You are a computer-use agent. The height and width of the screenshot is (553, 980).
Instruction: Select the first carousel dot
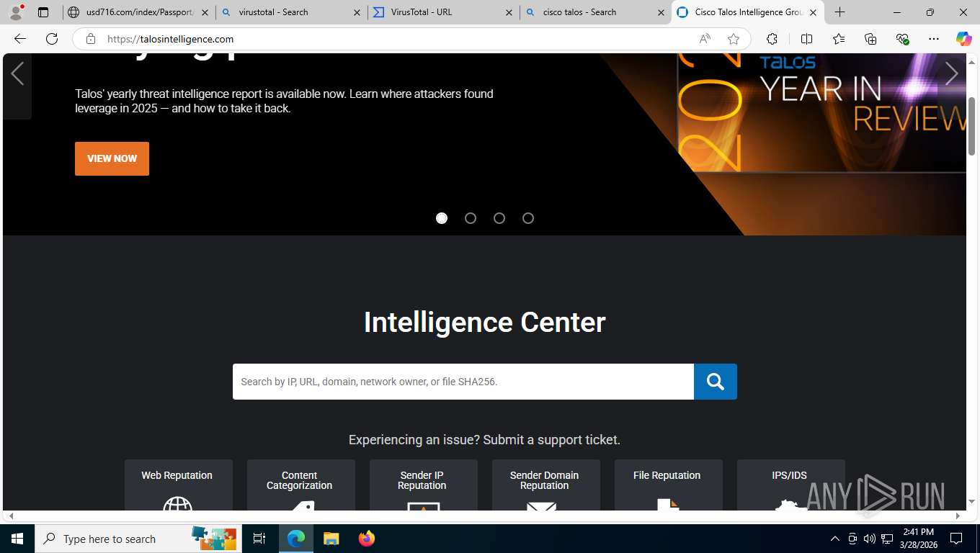(442, 218)
